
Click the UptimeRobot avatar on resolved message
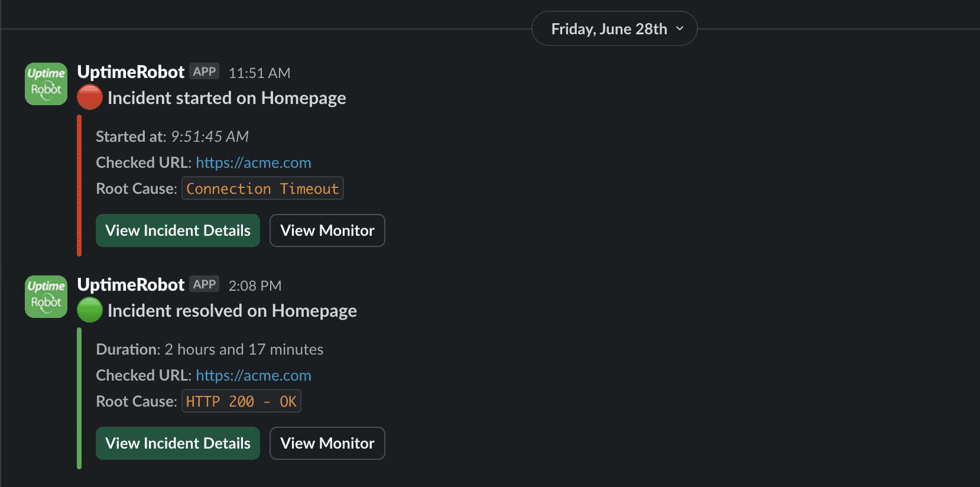coord(46,297)
